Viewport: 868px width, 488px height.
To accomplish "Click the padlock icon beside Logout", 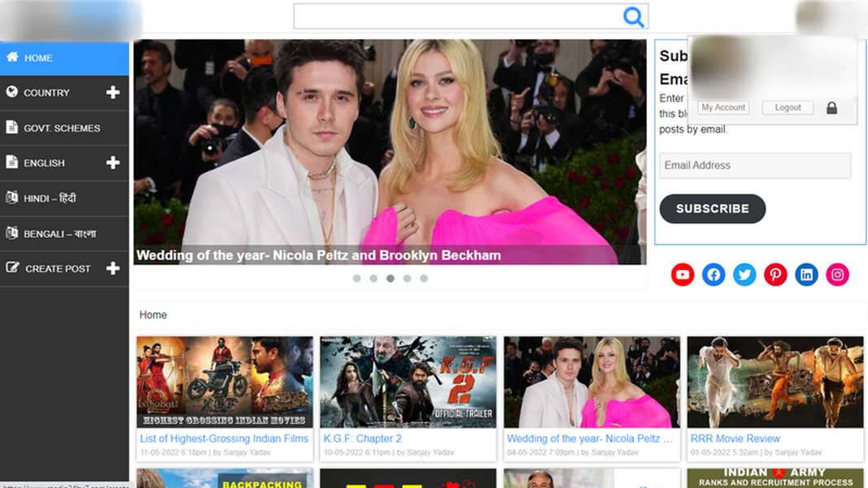I will pos(831,108).
